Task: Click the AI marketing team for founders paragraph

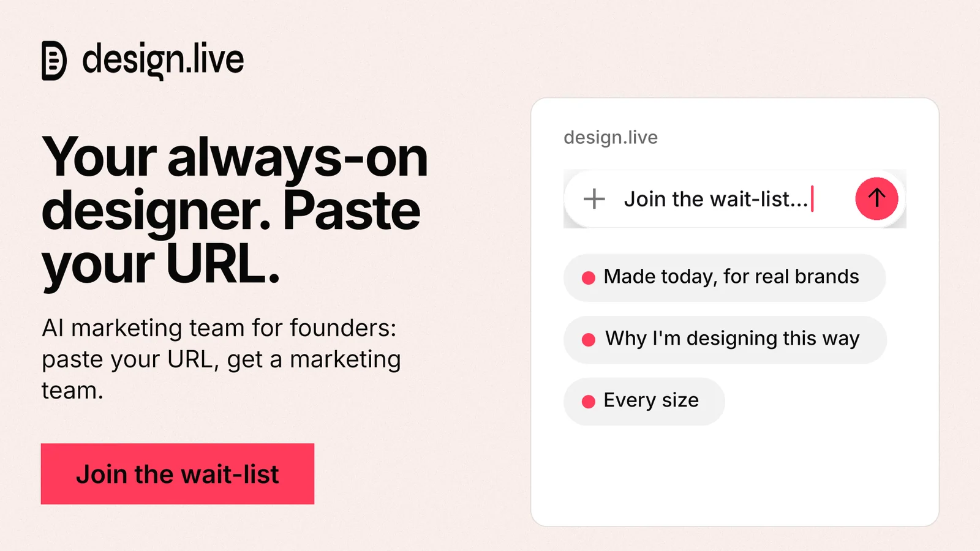Action: click(221, 359)
